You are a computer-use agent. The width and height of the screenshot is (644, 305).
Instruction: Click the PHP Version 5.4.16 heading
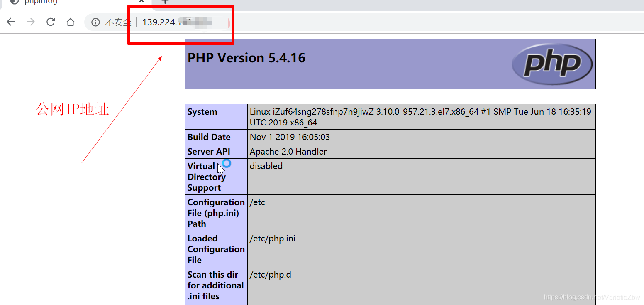point(246,58)
